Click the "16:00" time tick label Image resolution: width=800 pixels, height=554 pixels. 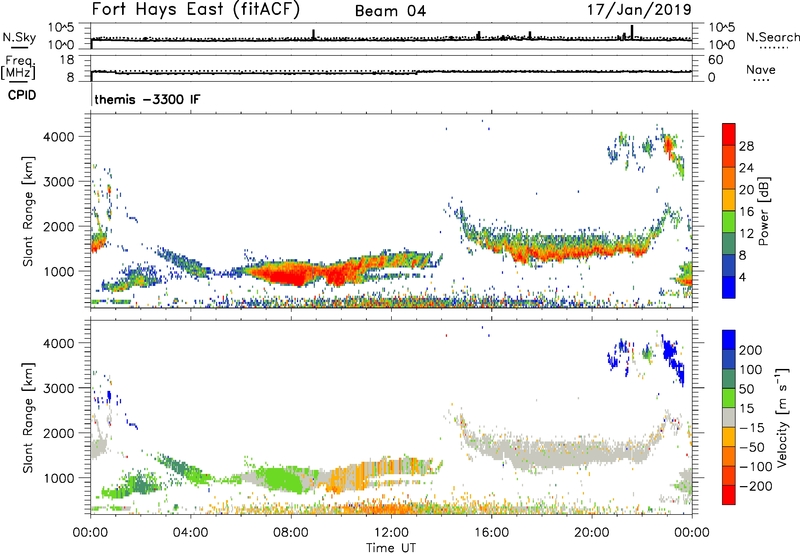[491, 533]
